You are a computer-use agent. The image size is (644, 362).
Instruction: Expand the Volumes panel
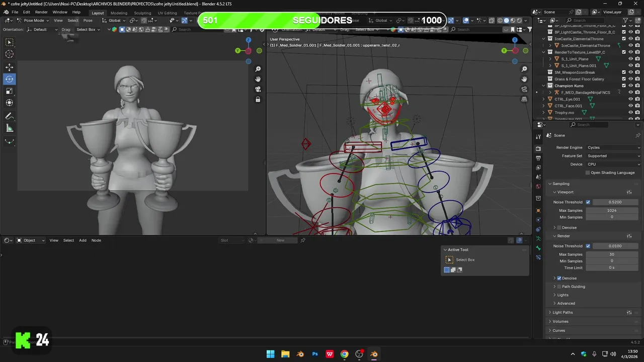click(x=549, y=321)
